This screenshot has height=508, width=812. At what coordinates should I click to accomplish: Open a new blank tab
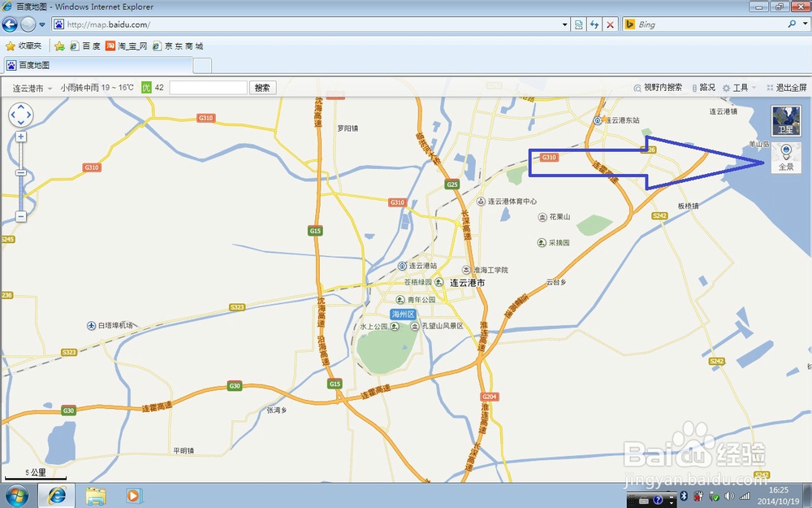coord(202,66)
